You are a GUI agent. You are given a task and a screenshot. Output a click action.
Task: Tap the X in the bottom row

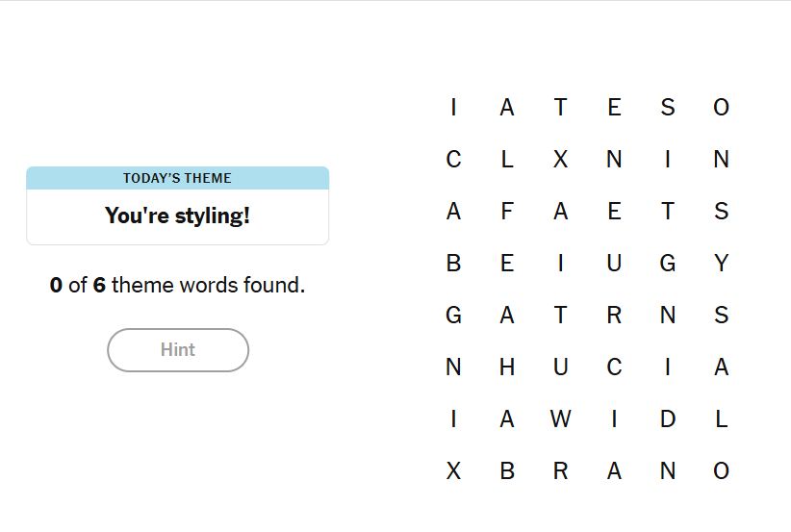pyautogui.click(x=454, y=471)
